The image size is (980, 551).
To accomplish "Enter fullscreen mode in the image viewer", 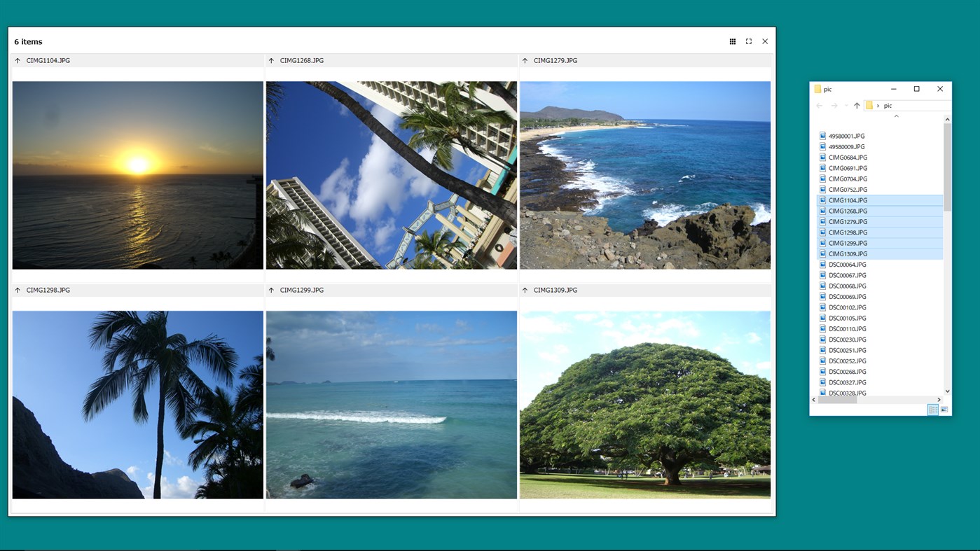I will click(748, 41).
